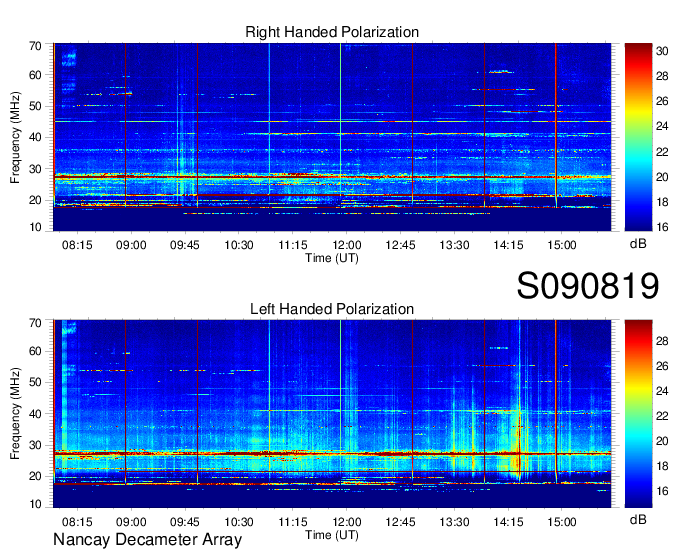Click the 40 MHz tick on the upper plot
The height and width of the screenshot is (552, 680).
(x=35, y=137)
